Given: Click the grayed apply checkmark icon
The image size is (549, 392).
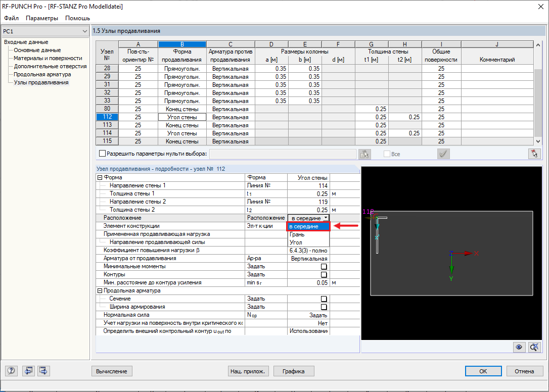Looking at the screenshot, I should coord(444,154).
